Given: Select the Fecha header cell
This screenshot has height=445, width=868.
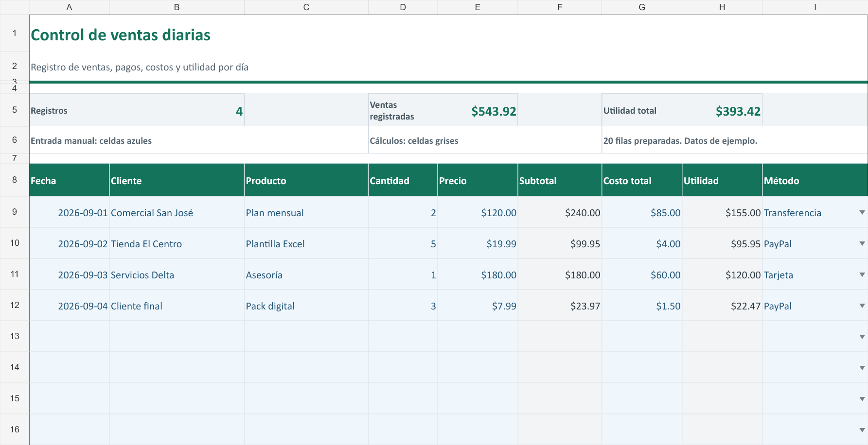Looking at the screenshot, I should coord(70,180).
